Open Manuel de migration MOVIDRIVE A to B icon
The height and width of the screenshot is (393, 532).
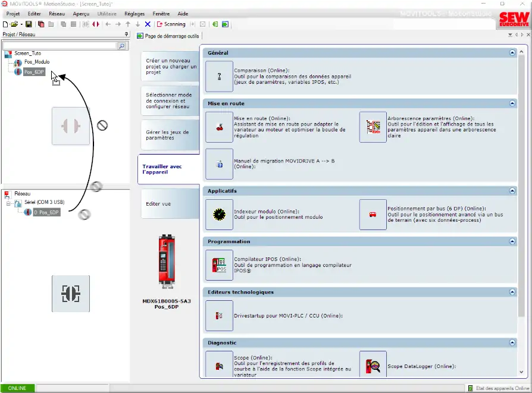(219, 164)
